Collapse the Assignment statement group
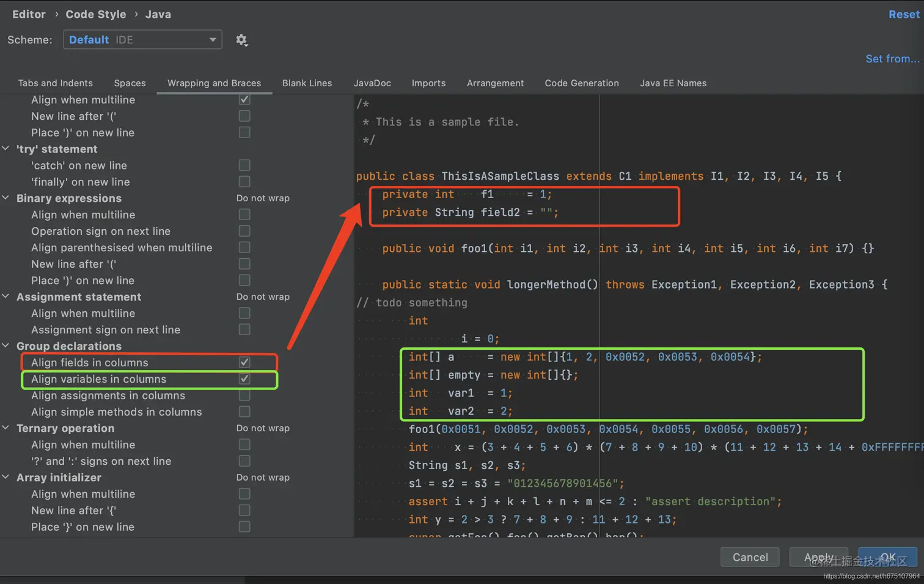This screenshot has width=924, height=584. 6,297
